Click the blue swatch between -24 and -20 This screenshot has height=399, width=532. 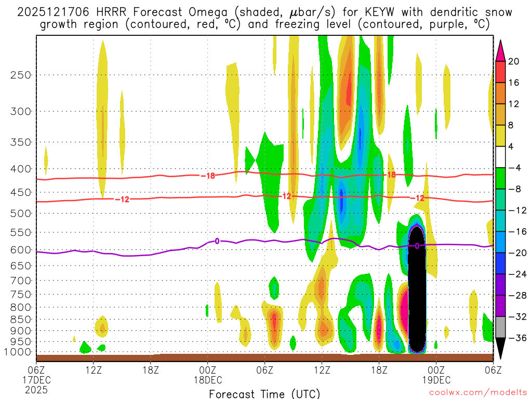click(500, 263)
